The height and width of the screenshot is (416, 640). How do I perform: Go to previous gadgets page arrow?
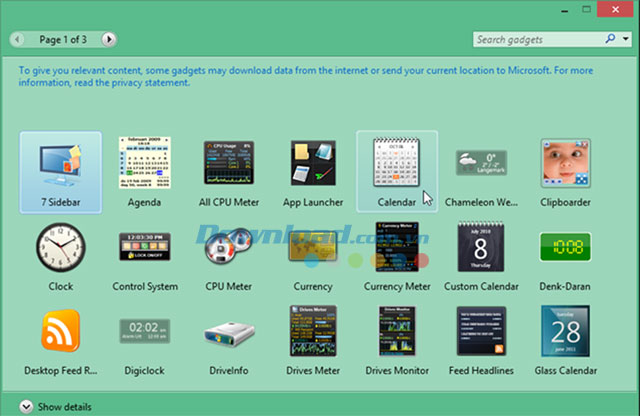(17, 39)
